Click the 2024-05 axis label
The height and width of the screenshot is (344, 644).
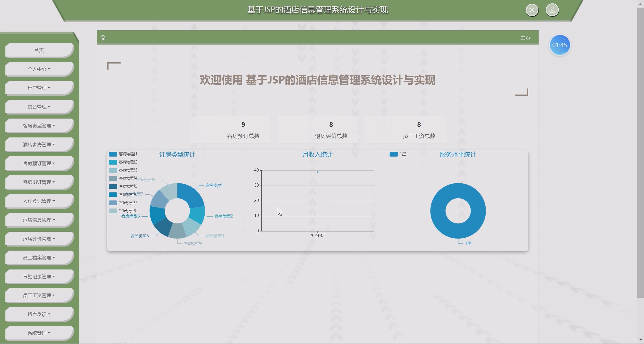tap(317, 236)
